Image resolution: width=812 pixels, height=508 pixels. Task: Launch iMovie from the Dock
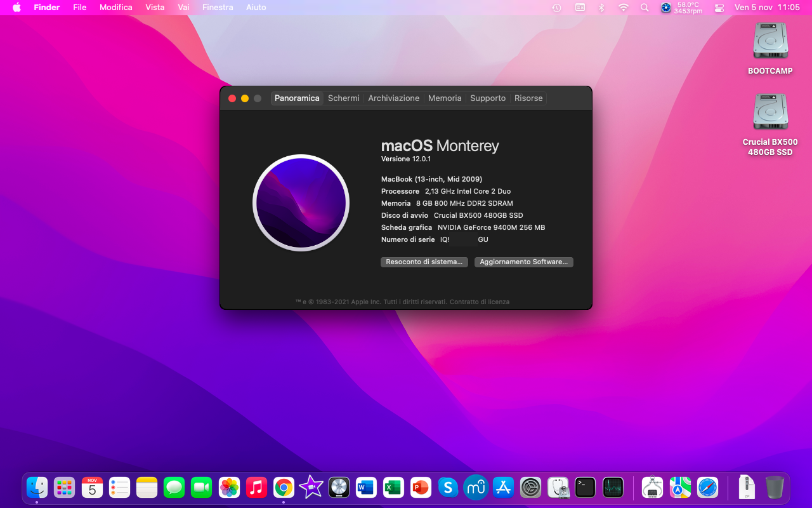point(311,488)
